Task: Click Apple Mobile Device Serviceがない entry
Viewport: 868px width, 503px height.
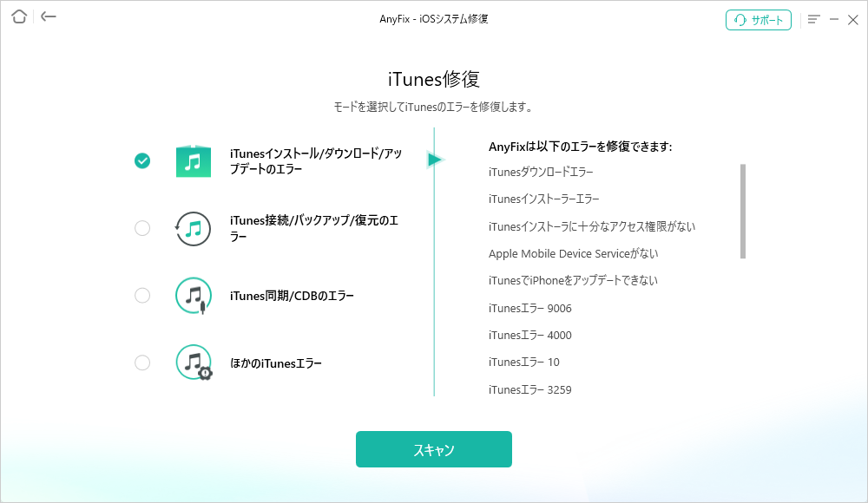Action: (573, 254)
